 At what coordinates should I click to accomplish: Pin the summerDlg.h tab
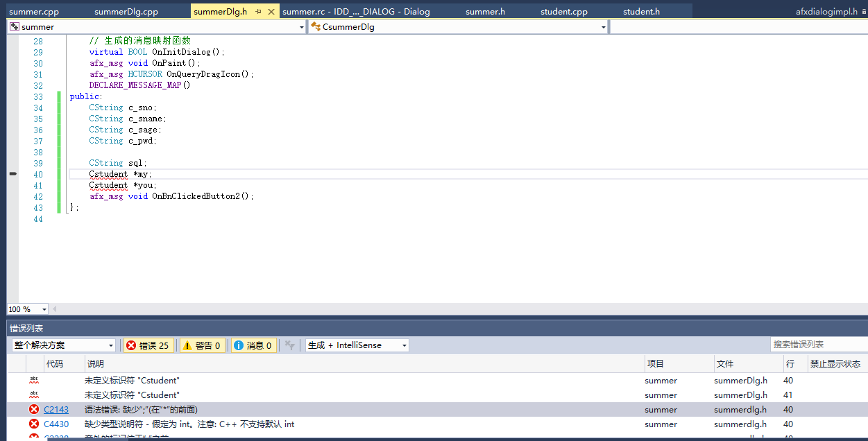pyautogui.click(x=259, y=12)
